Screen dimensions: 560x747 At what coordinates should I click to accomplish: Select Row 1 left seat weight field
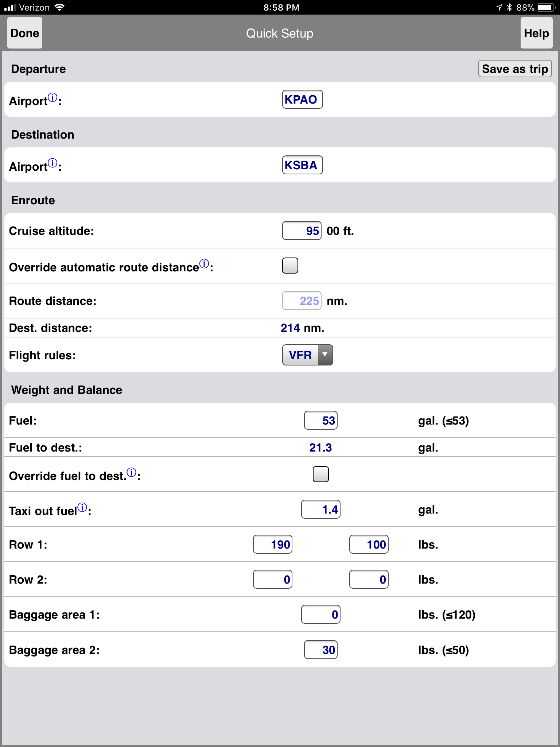(272, 544)
